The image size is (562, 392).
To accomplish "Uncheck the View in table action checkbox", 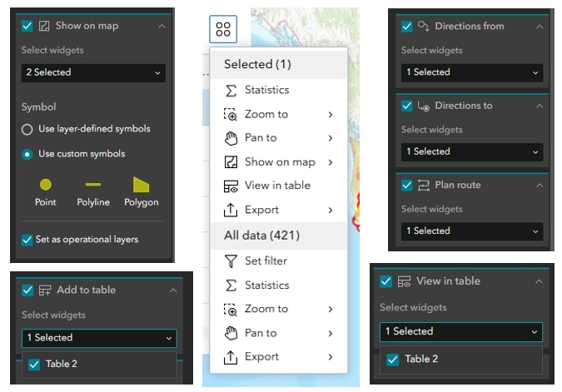I will click(385, 281).
